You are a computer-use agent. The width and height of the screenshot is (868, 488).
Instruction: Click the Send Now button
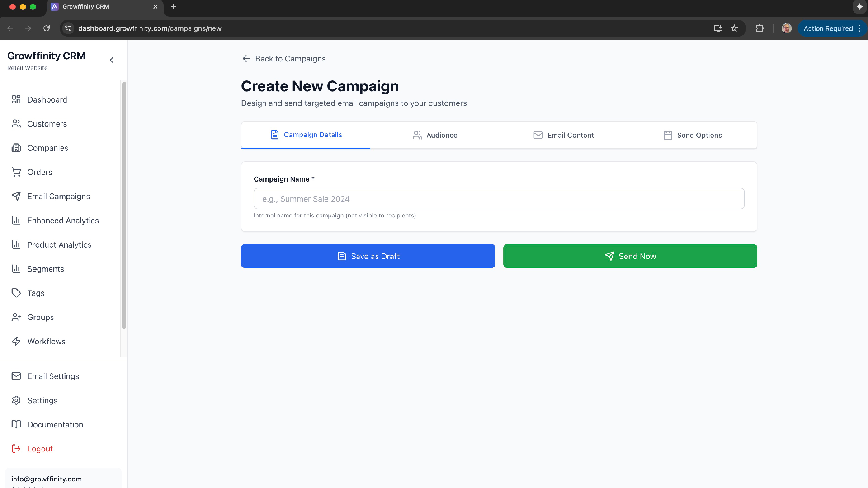pos(630,256)
